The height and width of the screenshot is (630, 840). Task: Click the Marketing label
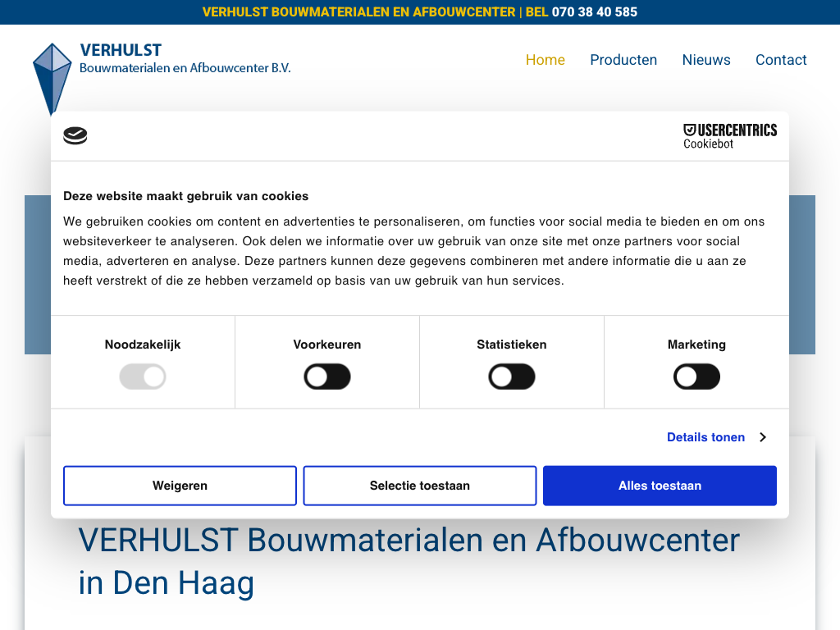696,345
